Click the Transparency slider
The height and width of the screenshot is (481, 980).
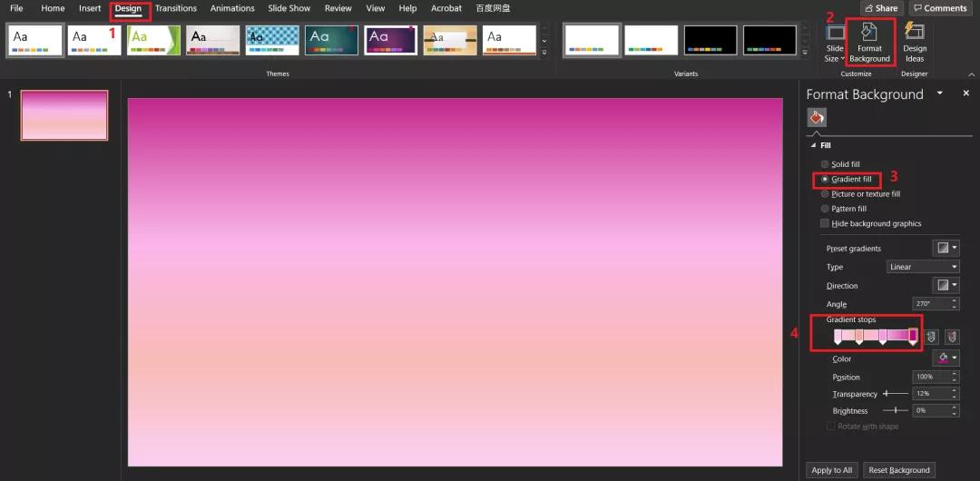(x=896, y=394)
